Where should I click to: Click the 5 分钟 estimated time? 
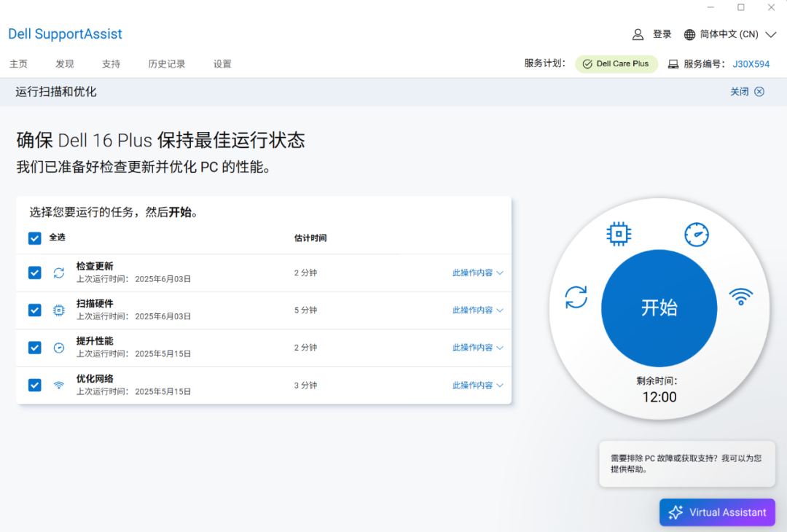pyautogui.click(x=305, y=310)
